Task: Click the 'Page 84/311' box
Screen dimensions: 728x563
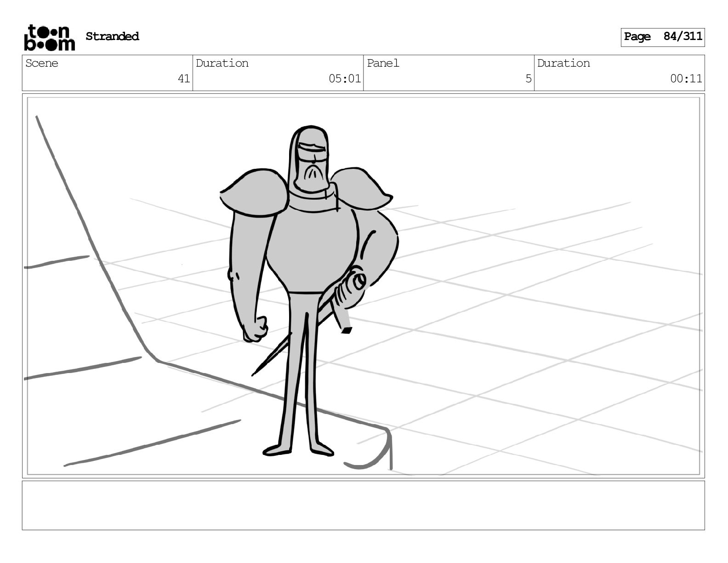Action: point(662,37)
